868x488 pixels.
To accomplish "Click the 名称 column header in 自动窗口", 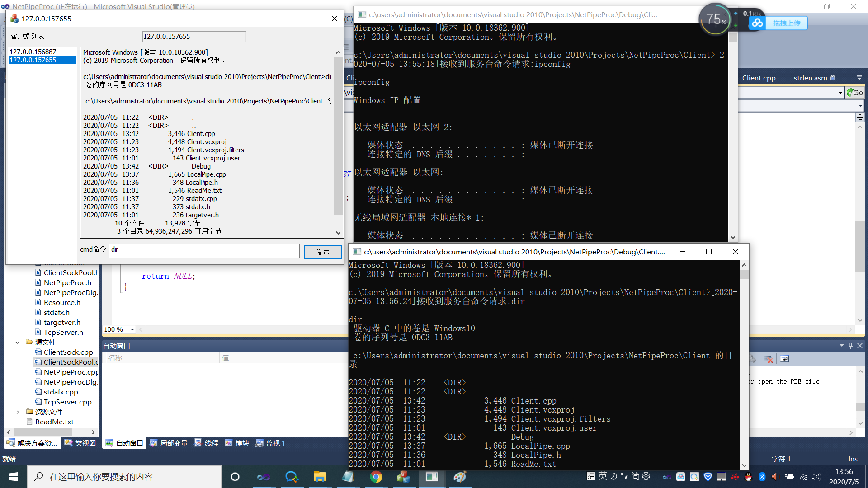I will tap(163, 357).
